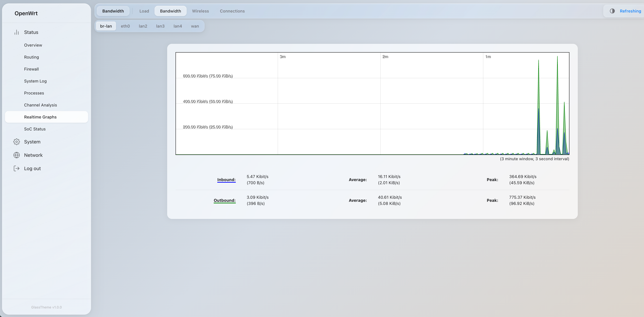Click the Network globe icon
The width and height of the screenshot is (644, 317).
pyautogui.click(x=16, y=155)
